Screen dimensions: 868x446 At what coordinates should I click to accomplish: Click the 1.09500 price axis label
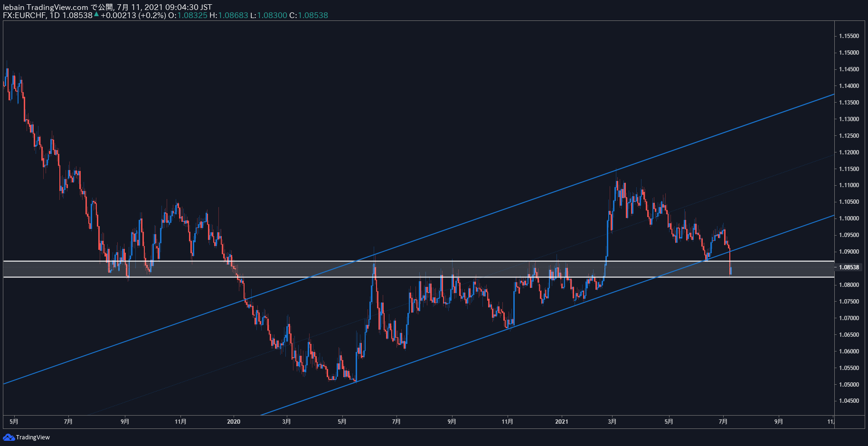pyautogui.click(x=849, y=235)
